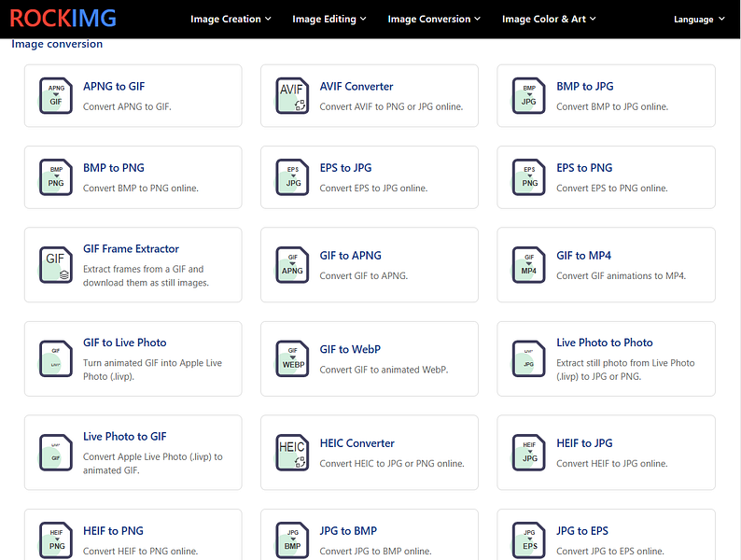Click 'Convert HEIF to JPG online.' description
The width and height of the screenshot is (741, 560).
pyautogui.click(x=612, y=464)
